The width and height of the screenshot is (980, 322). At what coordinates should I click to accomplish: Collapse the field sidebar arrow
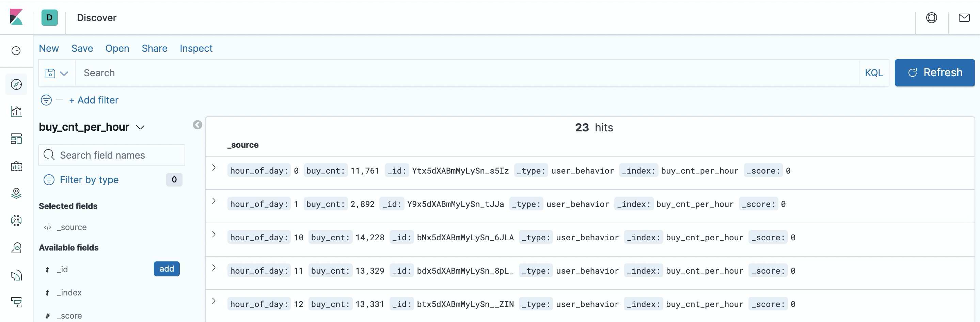(197, 125)
